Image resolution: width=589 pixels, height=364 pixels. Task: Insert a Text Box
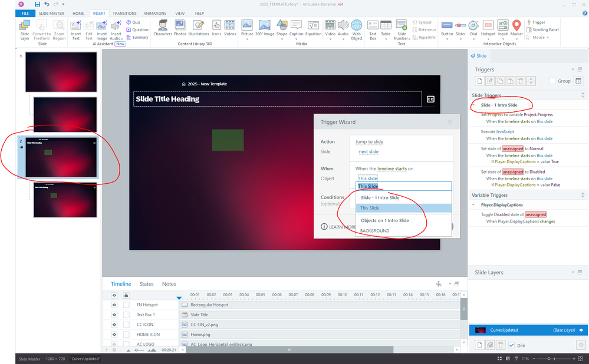[373, 29]
